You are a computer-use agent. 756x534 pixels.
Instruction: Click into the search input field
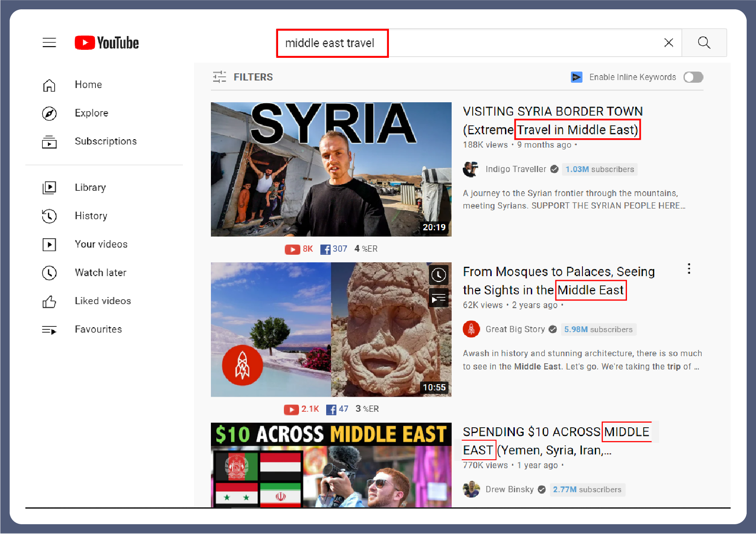(x=479, y=43)
